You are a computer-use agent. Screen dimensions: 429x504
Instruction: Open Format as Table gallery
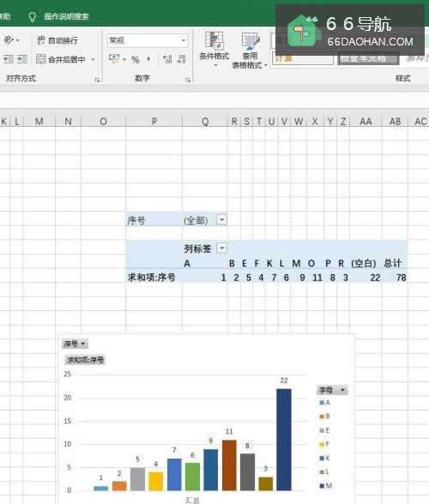[x=250, y=50]
